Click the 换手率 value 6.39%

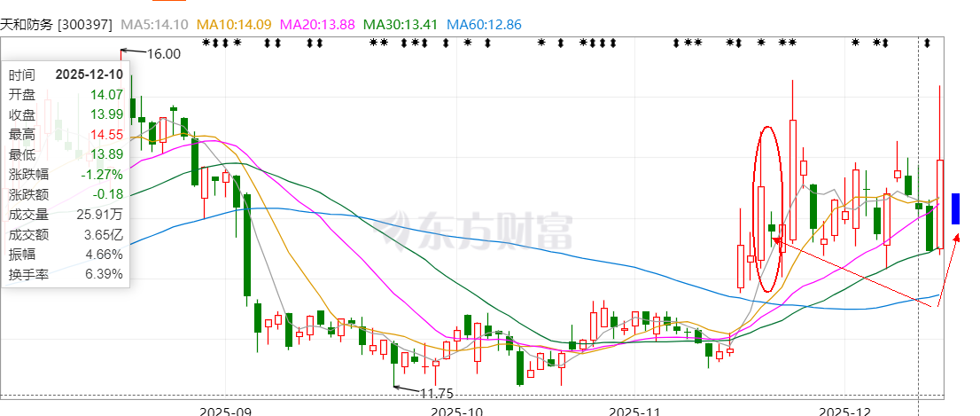pyautogui.click(x=105, y=274)
